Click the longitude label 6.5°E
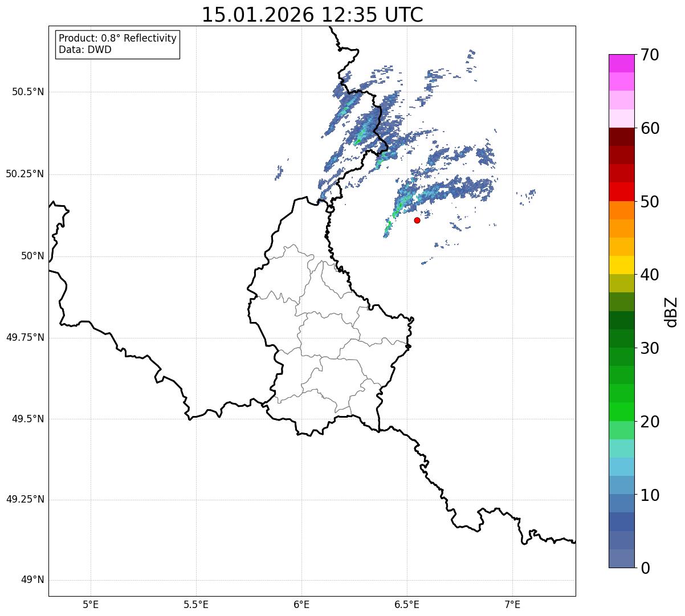Image resolution: width=685 pixels, height=616 pixels. 407,604
